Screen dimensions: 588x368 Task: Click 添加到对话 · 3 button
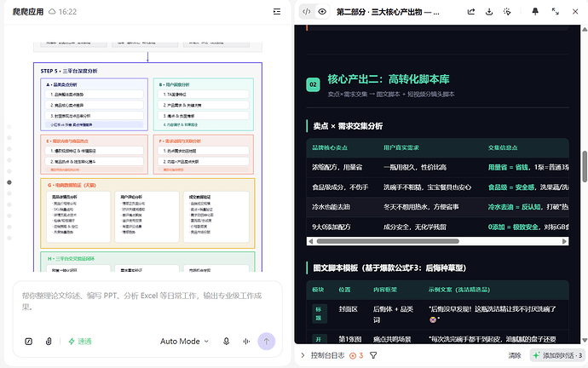point(557,355)
